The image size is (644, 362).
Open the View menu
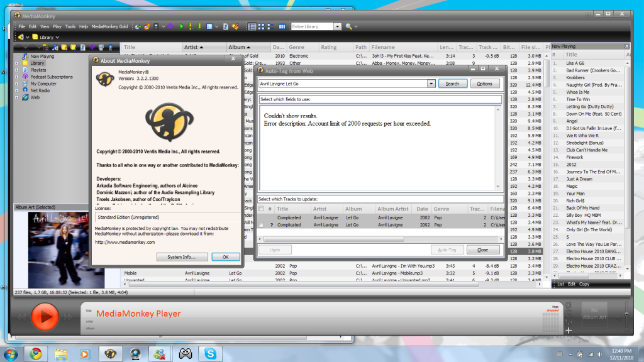tap(45, 26)
